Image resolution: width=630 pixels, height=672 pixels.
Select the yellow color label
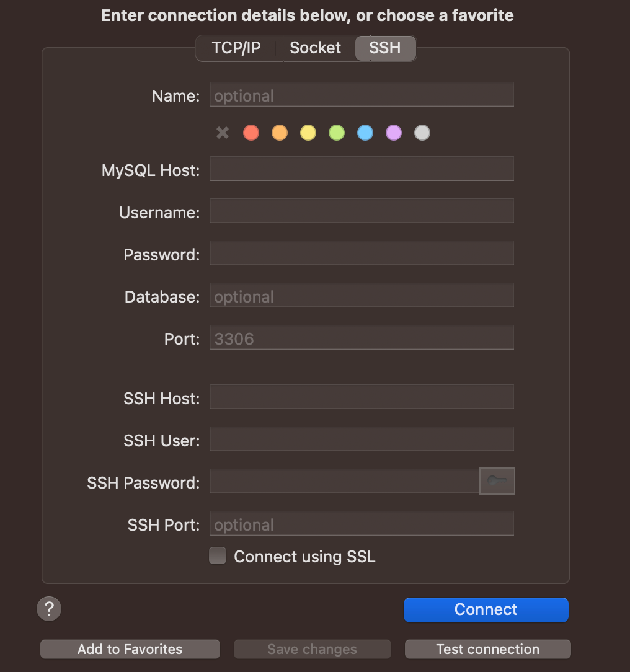pos(308,133)
